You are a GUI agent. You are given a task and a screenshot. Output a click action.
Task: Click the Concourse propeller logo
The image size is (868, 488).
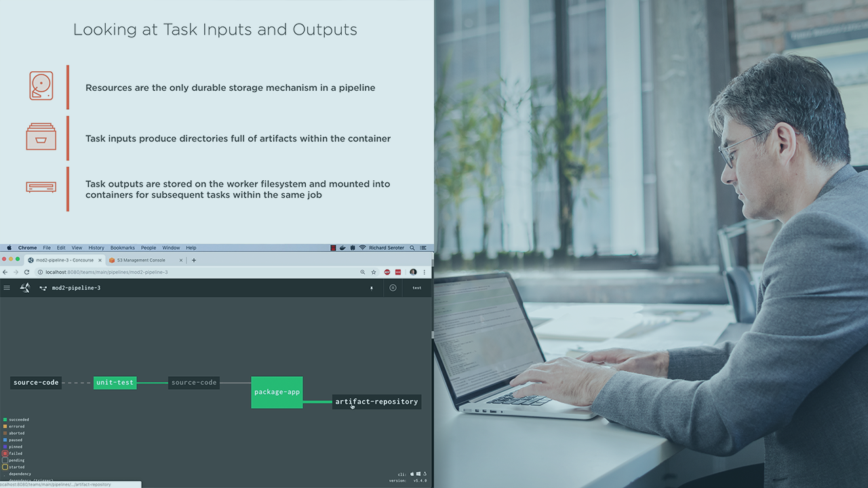(x=25, y=288)
